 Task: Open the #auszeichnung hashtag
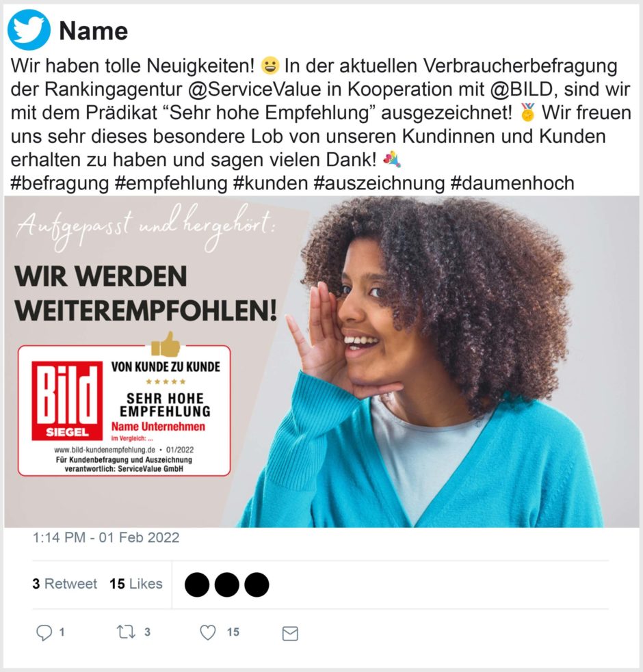[379, 183]
